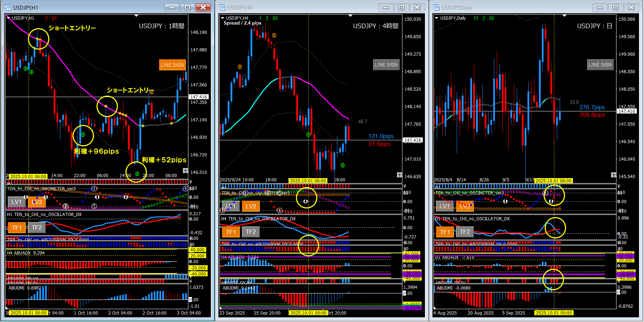Click the 147.416 price label on H4 axis
The width and height of the screenshot is (644, 322).
tap(413, 140)
